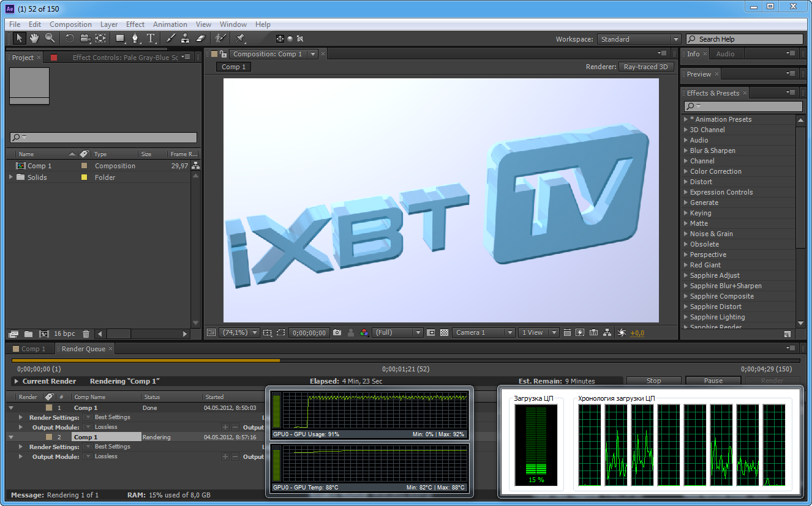Viewport: 812px width, 506px height.
Task: Toggle the Local Axis Mode button
Action: (280, 39)
